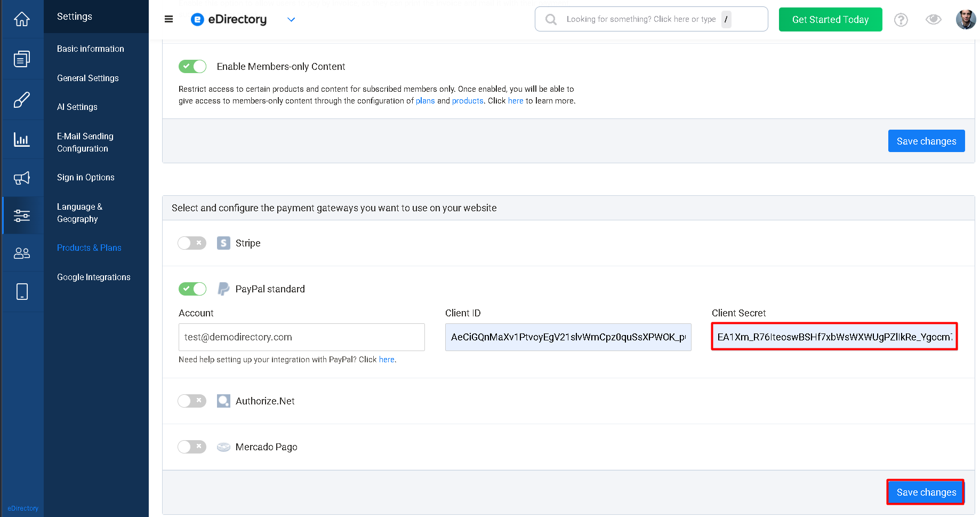Screen dimensions: 980x517
Task: Open the home dashboard icon
Action: (x=22, y=19)
